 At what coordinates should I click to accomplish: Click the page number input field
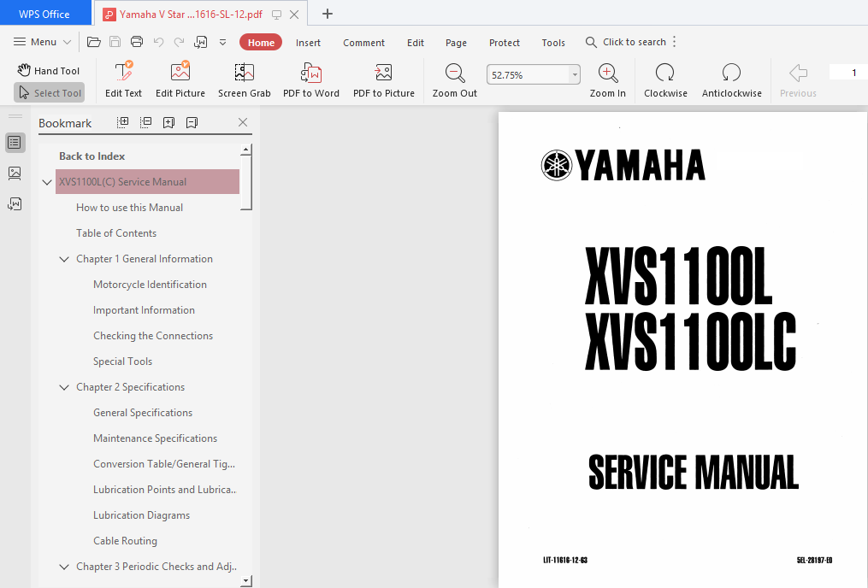tap(848, 73)
